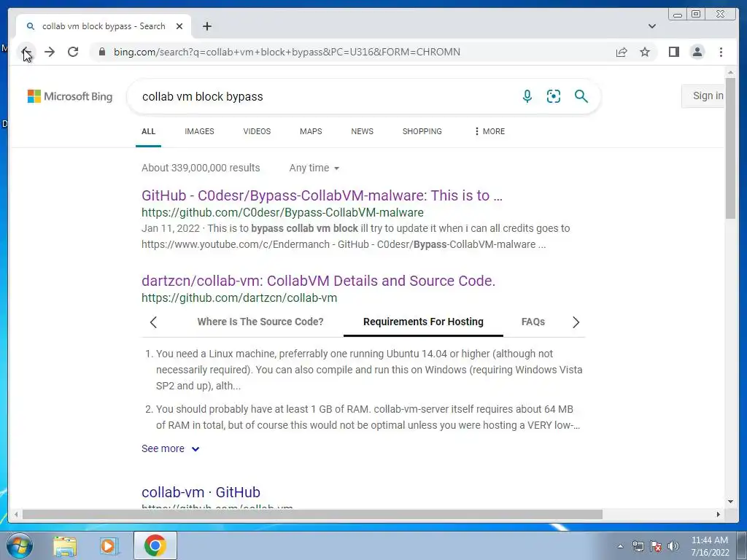Switch to the NEWS tab

[362, 131]
